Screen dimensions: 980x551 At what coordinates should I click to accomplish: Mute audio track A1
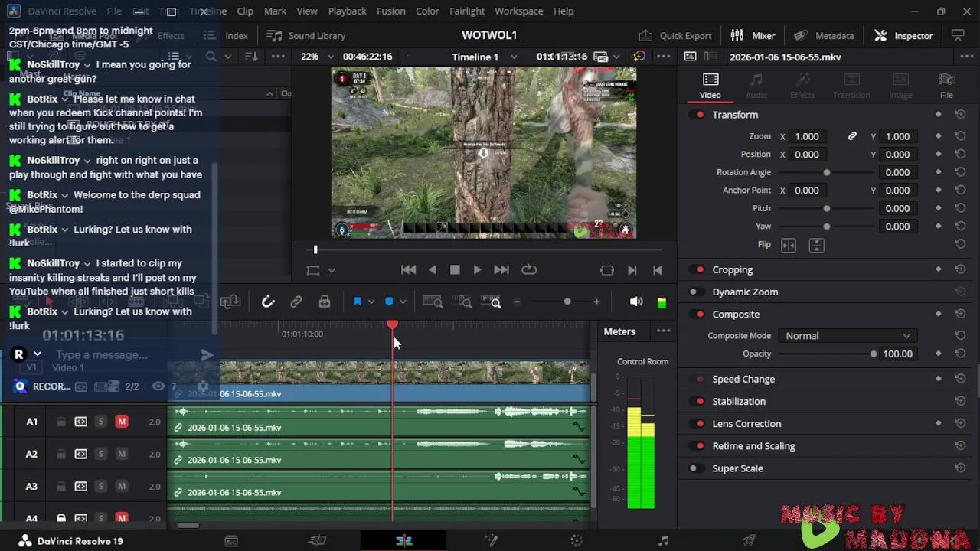(x=122, y=422)
